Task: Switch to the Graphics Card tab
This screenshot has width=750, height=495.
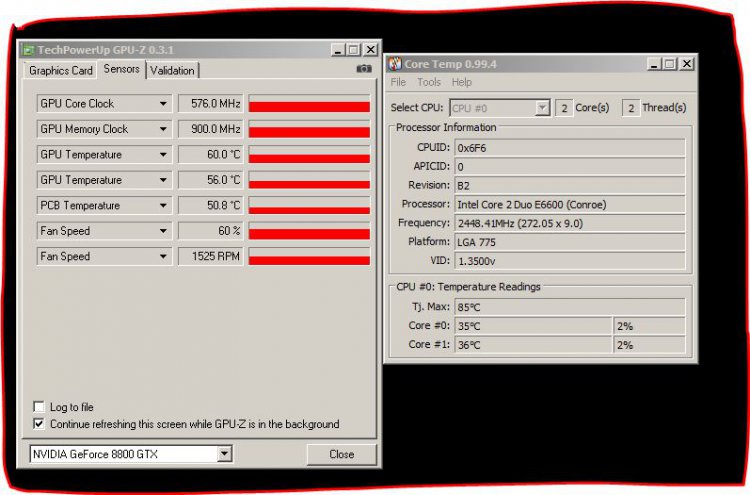Action: click(x=60, y=70)
